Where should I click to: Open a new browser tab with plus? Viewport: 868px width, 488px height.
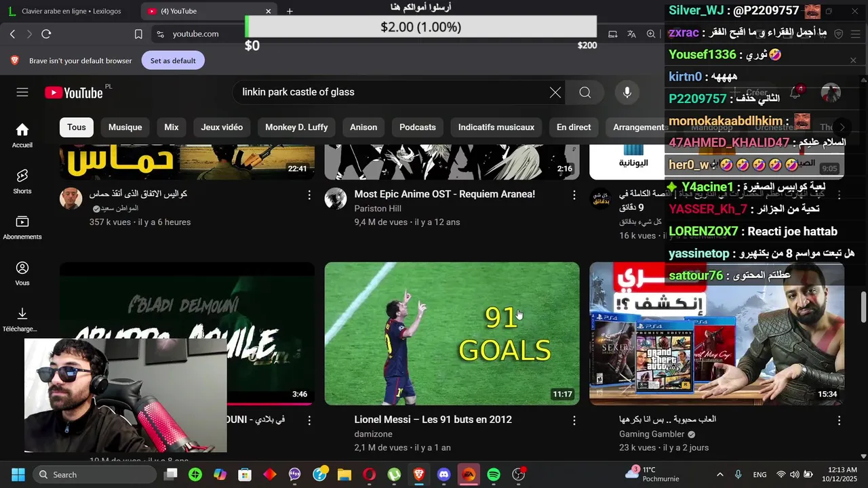290,11
